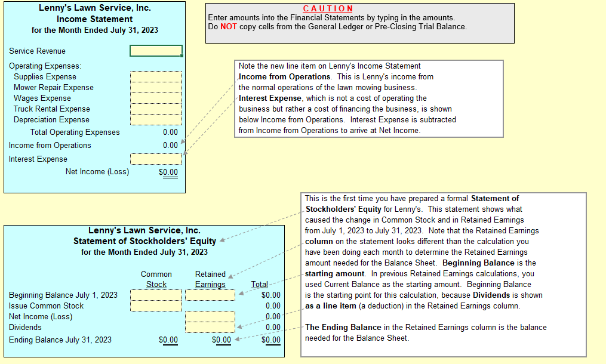This screenshot has width=606, height=364.
Task: Click the Total Operating Expenses value
Action: tap(169, 132)
